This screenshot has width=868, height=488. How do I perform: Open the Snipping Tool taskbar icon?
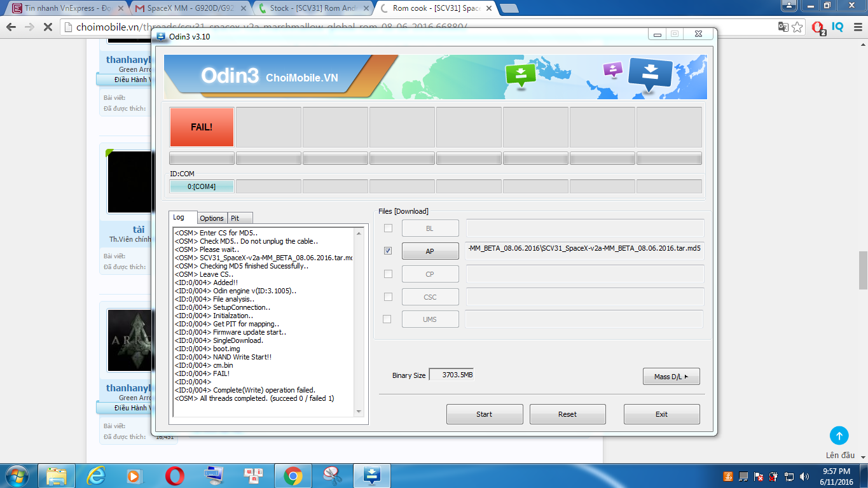(333, 476)
